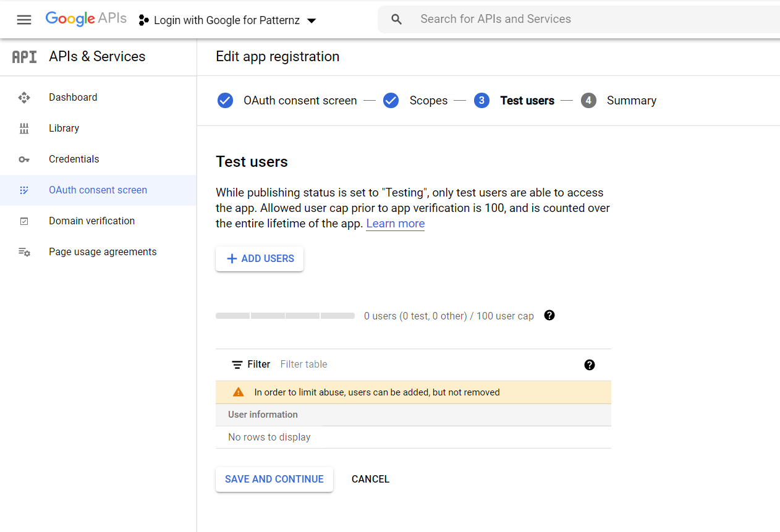Click the Library icon in sidebar
The height and width of the screenshot is (532, 780).
(24, 129)
